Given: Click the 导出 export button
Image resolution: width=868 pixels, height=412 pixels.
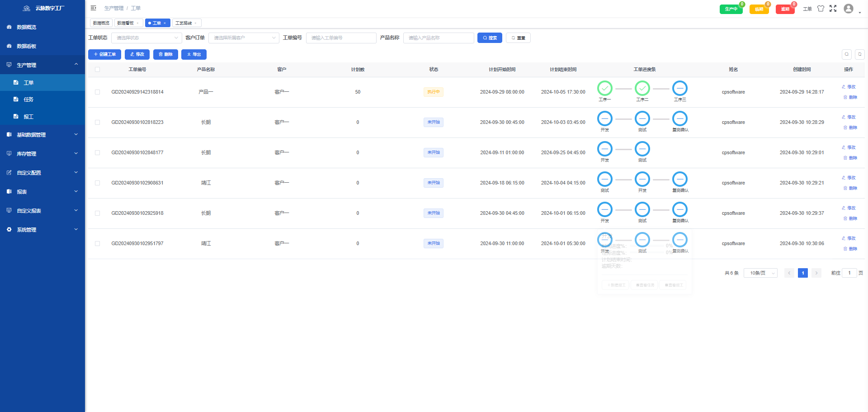Looking at the screenshot, I should [x=194, y=54].
